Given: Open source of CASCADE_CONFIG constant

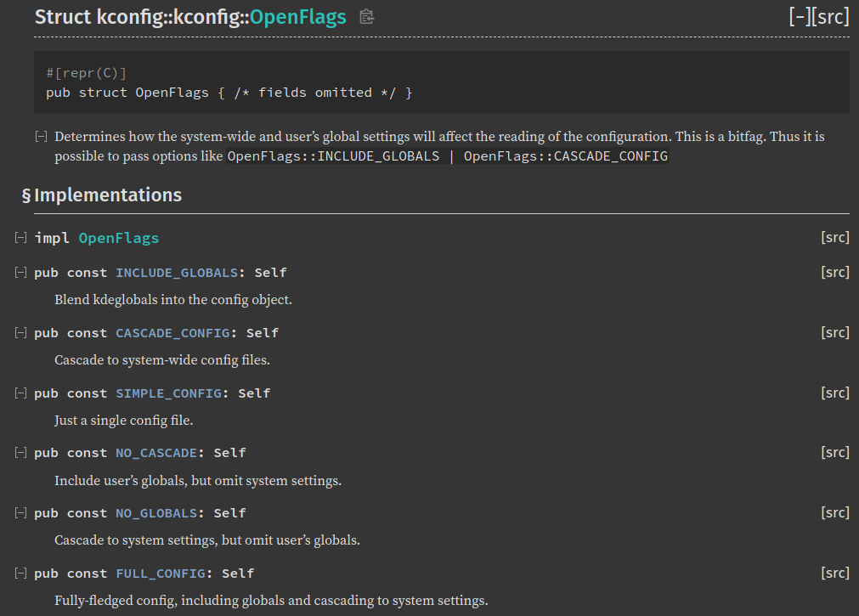Looking at the screenshot, I should coord(835,332).
